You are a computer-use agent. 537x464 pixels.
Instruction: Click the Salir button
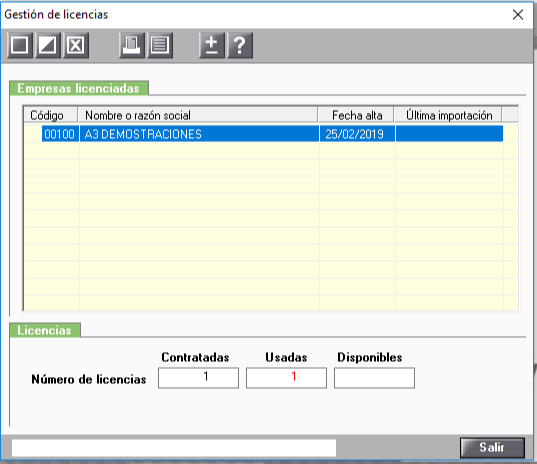[492, 447]
